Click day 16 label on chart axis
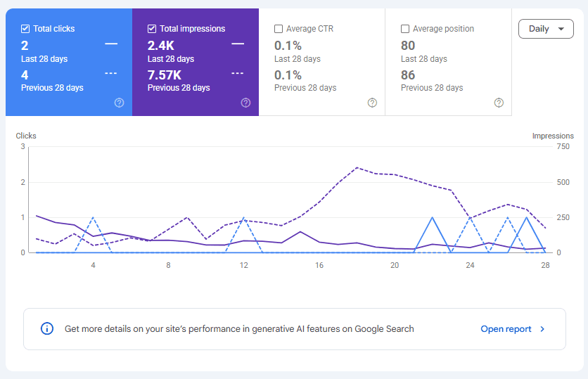 [319, 265]
